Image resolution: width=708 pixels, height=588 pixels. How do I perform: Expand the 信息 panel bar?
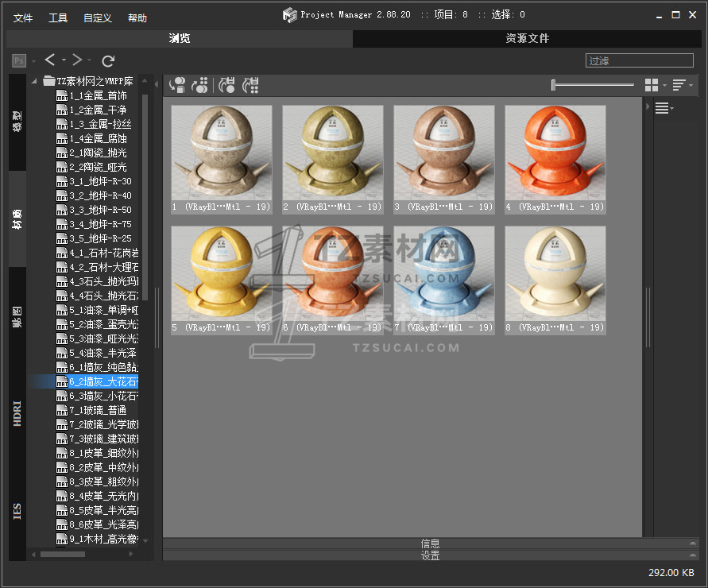pos(430,544)
